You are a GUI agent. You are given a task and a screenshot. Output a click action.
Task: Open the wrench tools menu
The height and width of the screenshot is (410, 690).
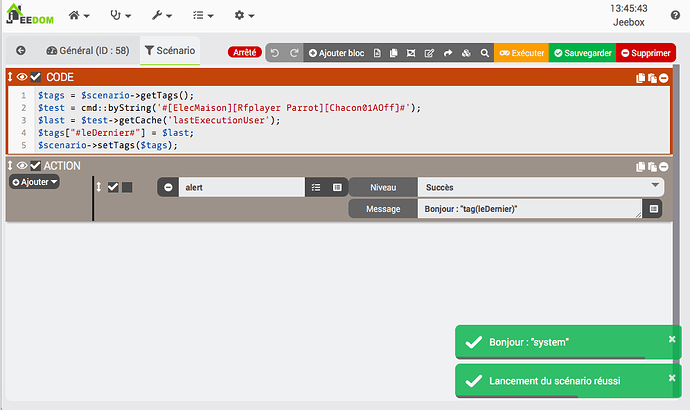(161, 15)
